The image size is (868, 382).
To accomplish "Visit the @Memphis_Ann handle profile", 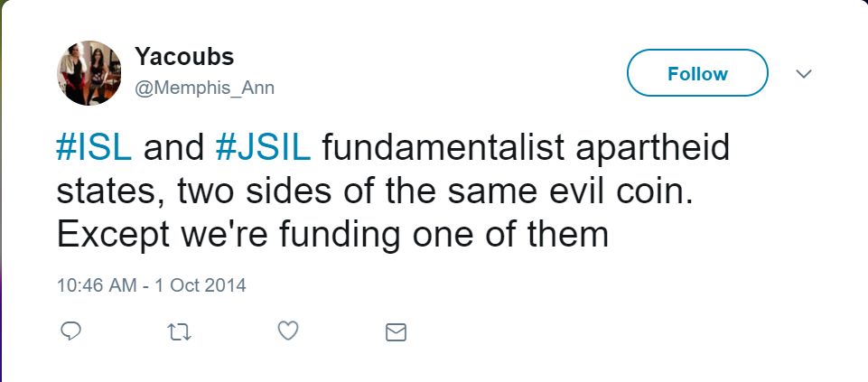I will click(x=204, y=88).
